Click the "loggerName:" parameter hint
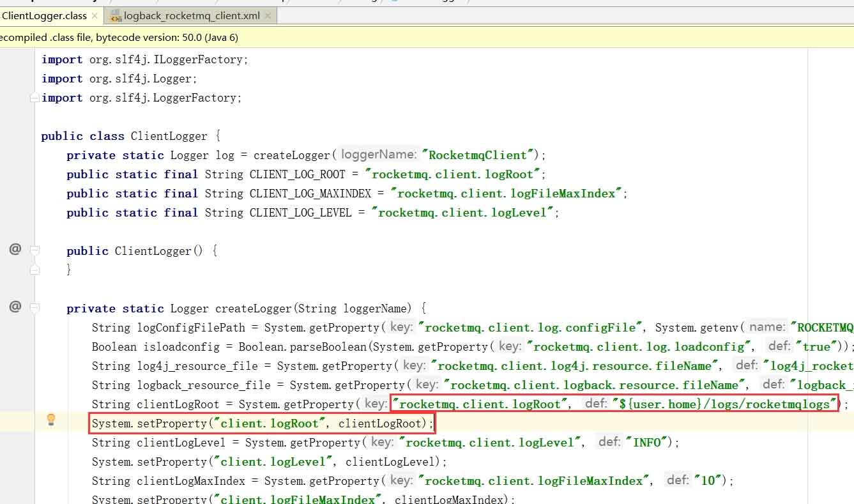The image size is (854, 504). click(x=379, y=155)
